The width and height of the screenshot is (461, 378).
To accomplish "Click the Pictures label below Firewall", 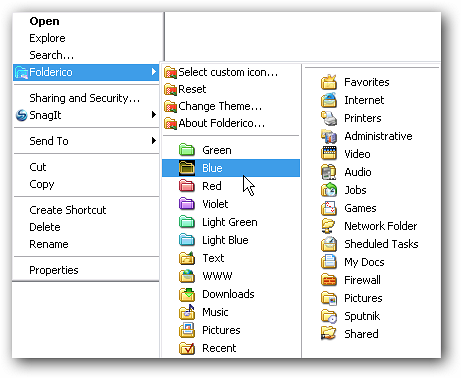I will (x=363, y=298).
